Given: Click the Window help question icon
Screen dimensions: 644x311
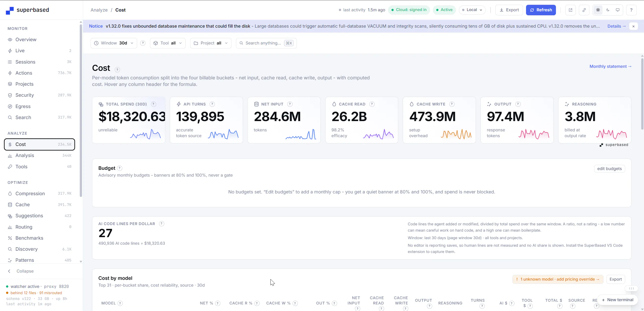Looking at the screenshot, I should click(x=143, y=43).
